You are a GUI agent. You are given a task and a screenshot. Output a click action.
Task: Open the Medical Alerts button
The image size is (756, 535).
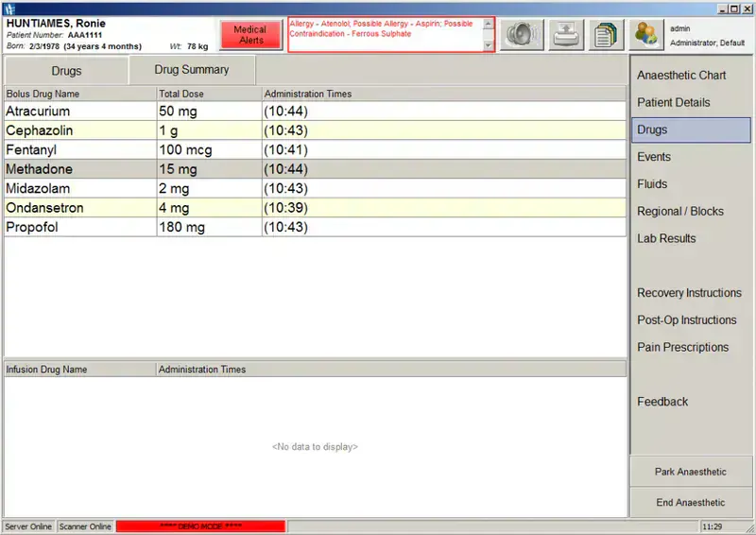click(251, 35)
